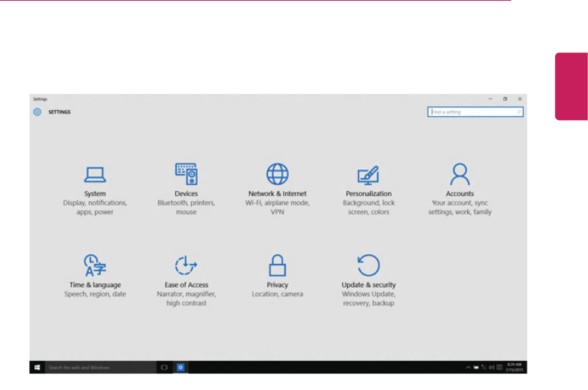Open the battery icon in system tray

(476, 368)
